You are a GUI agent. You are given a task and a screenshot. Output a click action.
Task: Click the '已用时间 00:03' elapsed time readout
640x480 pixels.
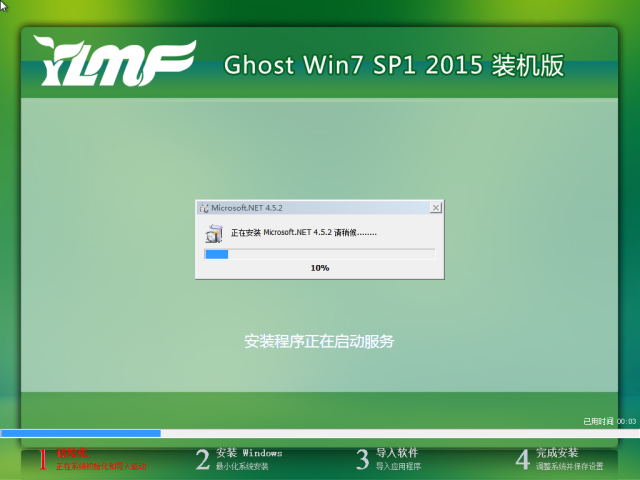(x=609, y=421)
